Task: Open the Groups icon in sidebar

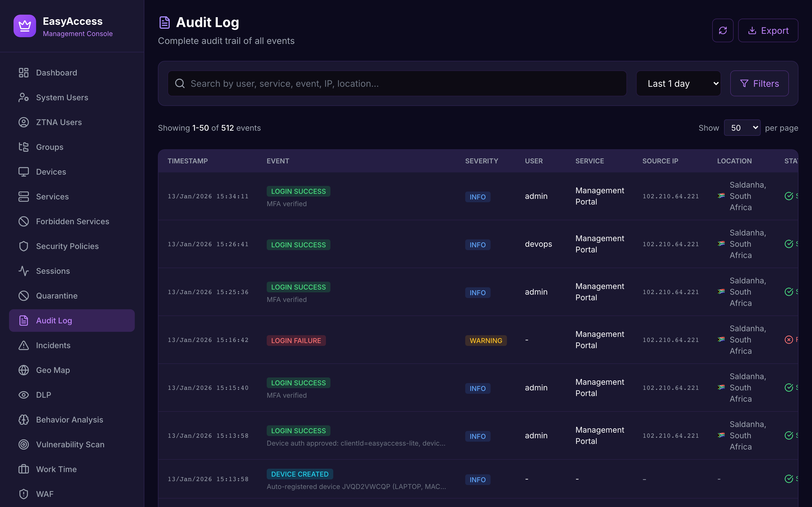Action: pos(23,147)
